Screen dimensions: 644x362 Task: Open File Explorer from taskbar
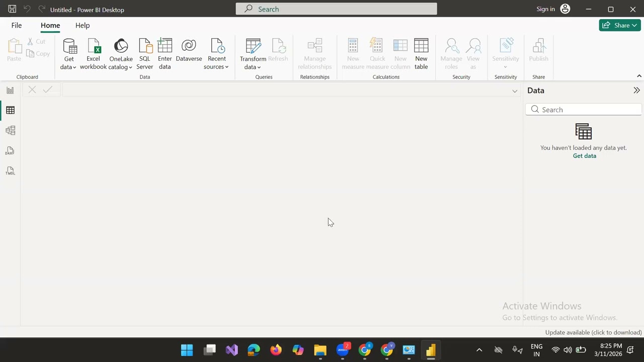320,350
